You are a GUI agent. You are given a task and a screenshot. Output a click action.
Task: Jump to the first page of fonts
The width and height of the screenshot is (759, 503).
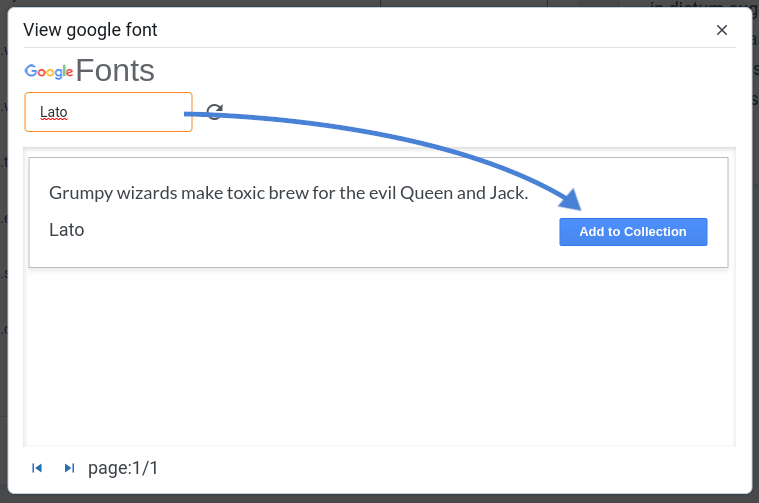[37, 468]
